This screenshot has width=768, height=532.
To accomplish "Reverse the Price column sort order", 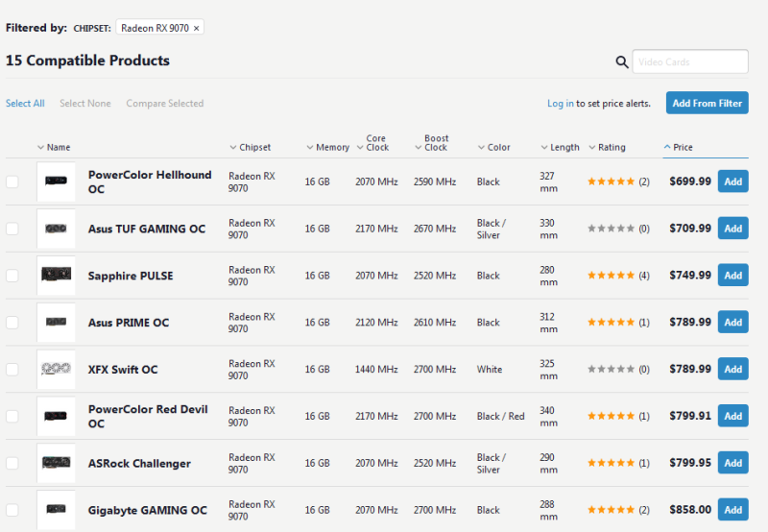I will [x=679, y=148].
